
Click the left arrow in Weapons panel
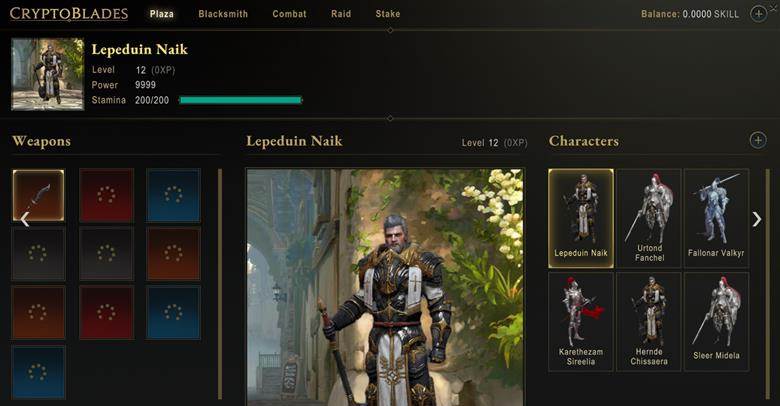click(25, 218)
